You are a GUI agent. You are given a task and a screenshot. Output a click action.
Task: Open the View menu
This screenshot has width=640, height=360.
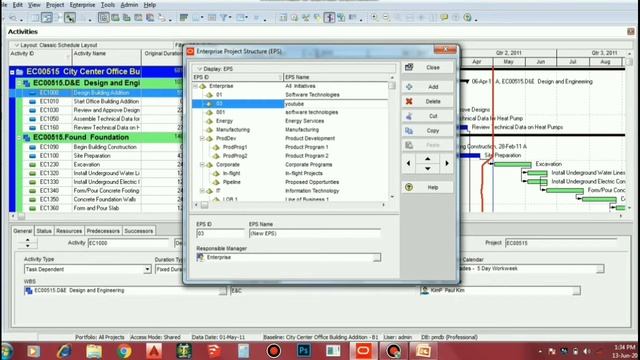click(x=34, y=5)
